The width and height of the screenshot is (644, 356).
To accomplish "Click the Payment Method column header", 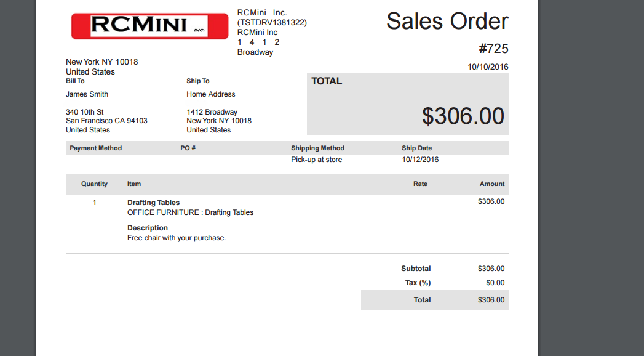I will tap(95, 148).
